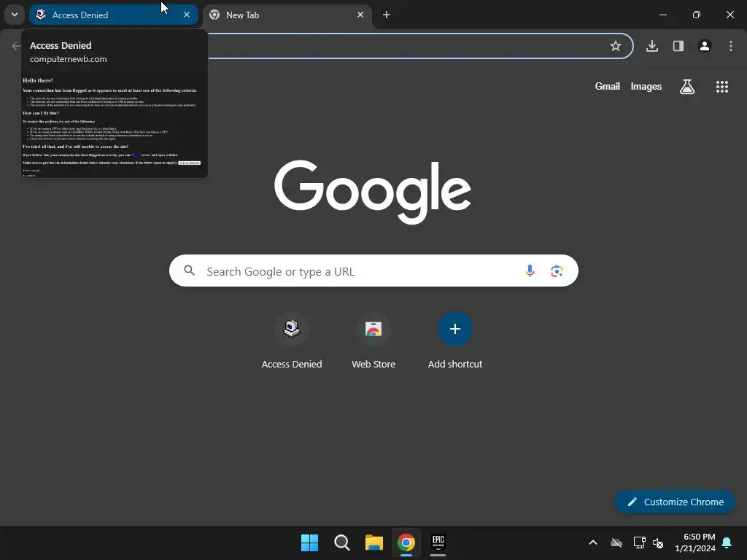Open the Chrome profile avatar
The width and height of the screenshot is (747, 560).
[x=705, y=46]
